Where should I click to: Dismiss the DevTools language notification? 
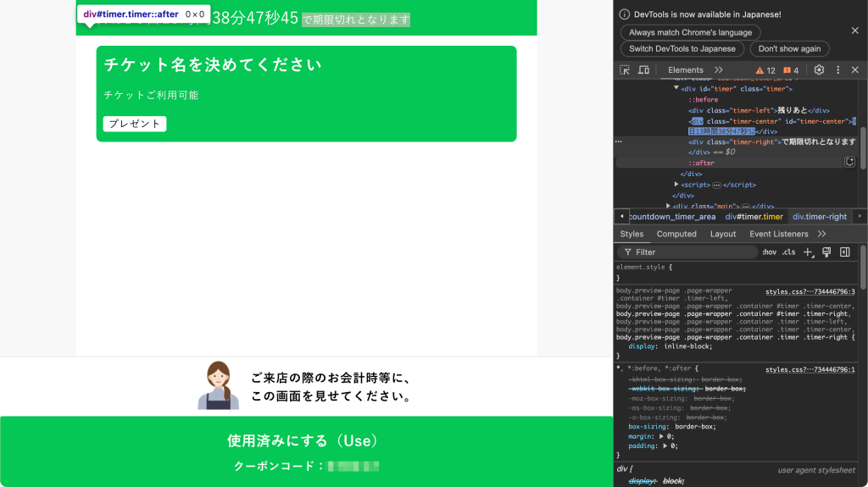pos(854,30)
